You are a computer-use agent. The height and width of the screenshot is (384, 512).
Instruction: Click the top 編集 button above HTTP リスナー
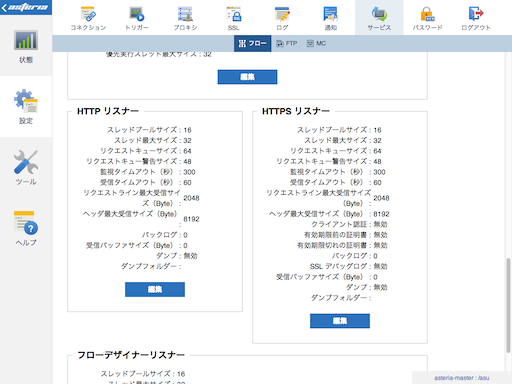(x=247, y=77)
